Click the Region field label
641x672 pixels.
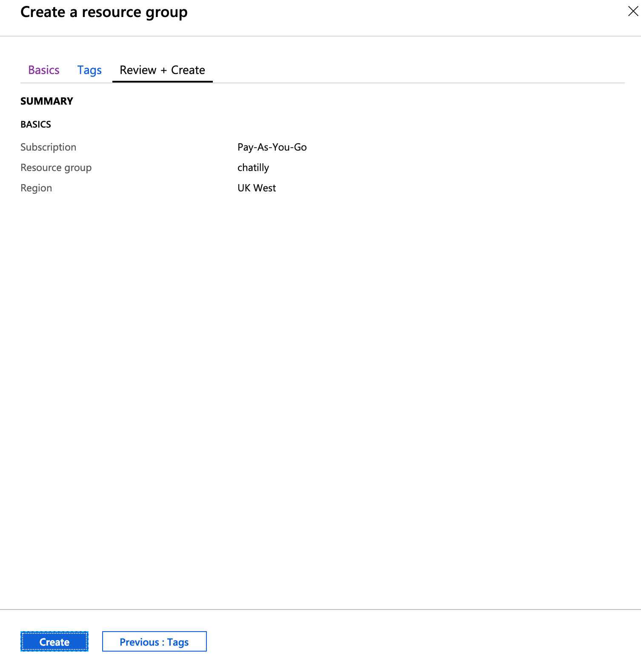pyautogui.click(x=36, y=188)
